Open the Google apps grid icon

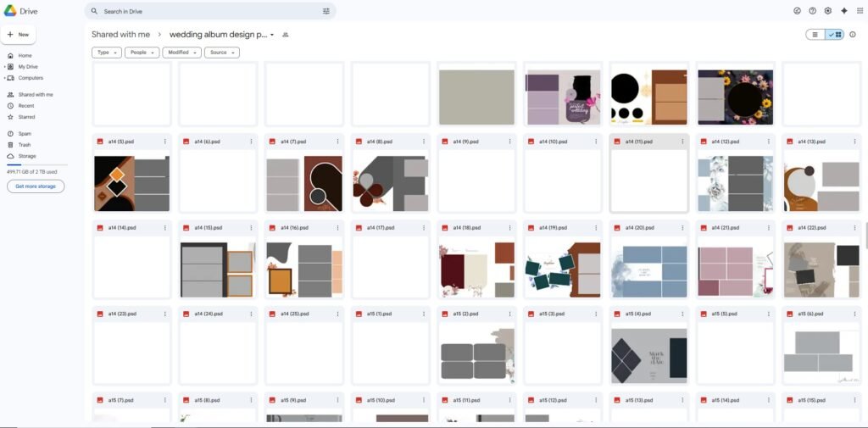[859, 11]
